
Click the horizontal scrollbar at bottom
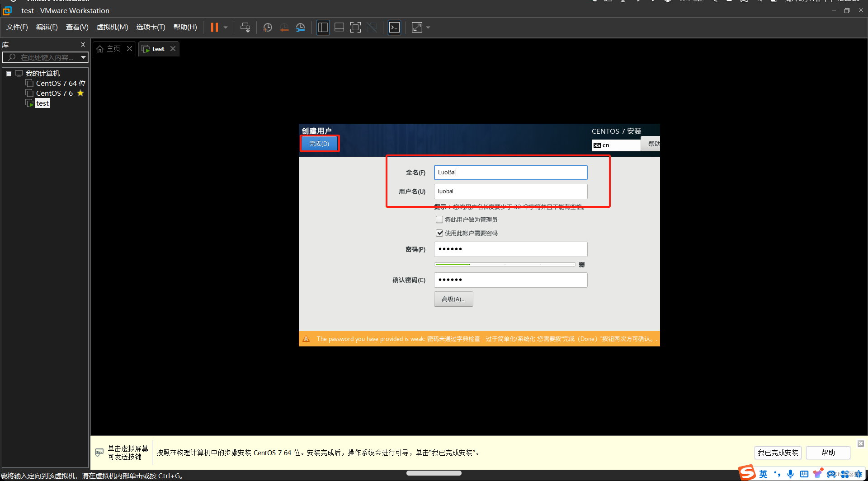[x=434, y=473]
